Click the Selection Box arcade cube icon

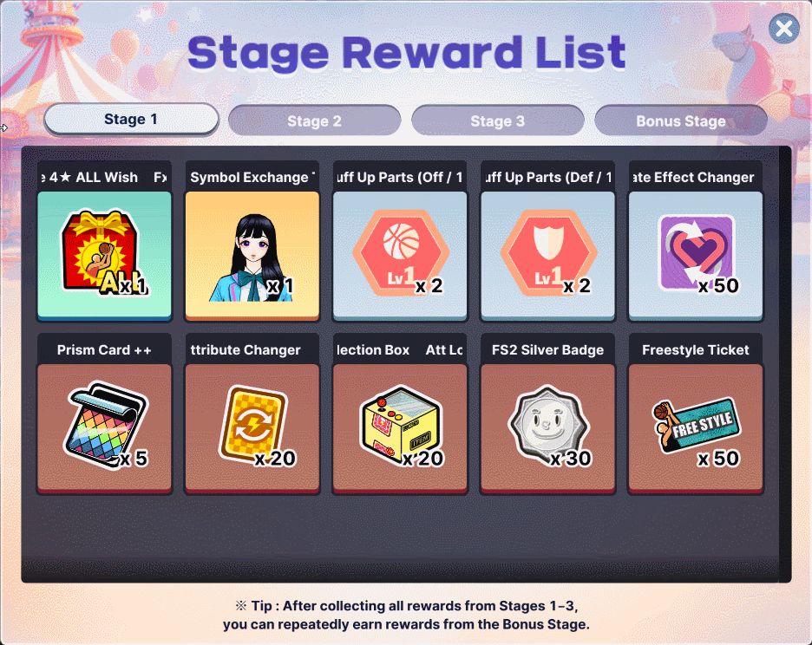pos(400,425)
